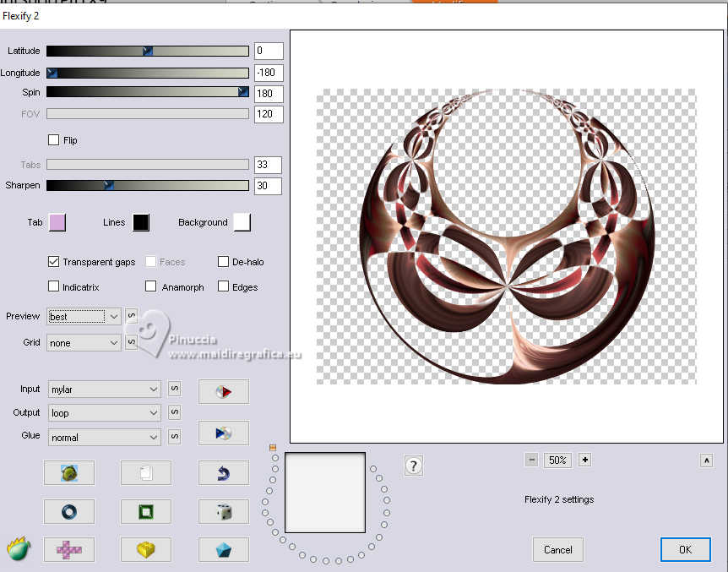This screenshot has height=572, width=728.
Task: Click the dice randomize button
Action: click(x=223, y=512)
